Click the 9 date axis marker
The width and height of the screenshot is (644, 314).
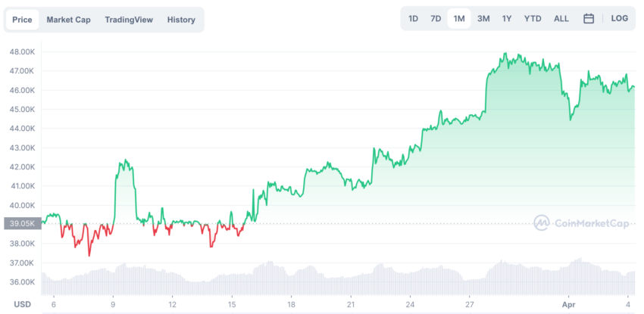point(113,304)
